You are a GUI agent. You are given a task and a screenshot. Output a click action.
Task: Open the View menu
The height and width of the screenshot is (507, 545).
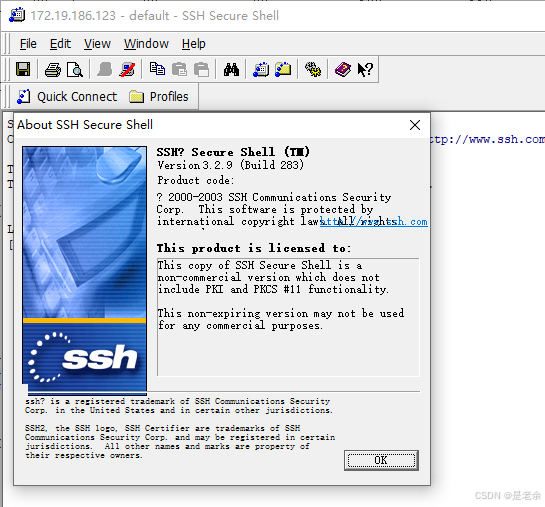click(97, 44)
